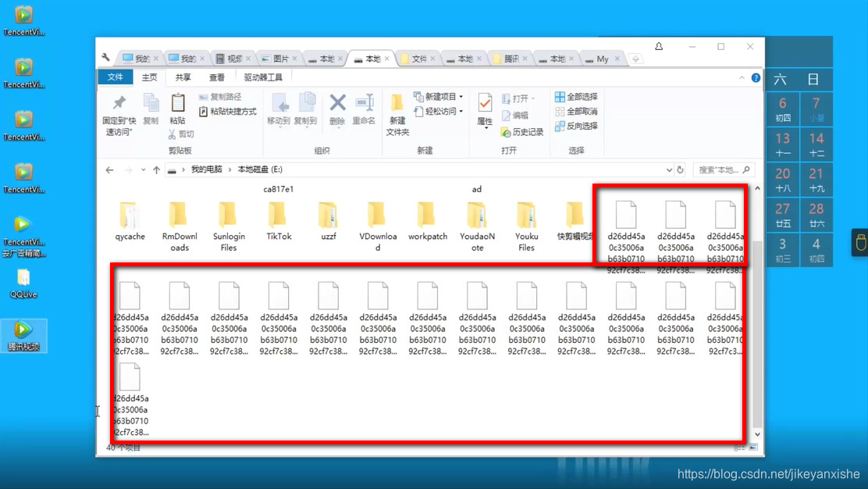
Task: Click the vertical scrollbar up arrow
Action: (757, 189)
